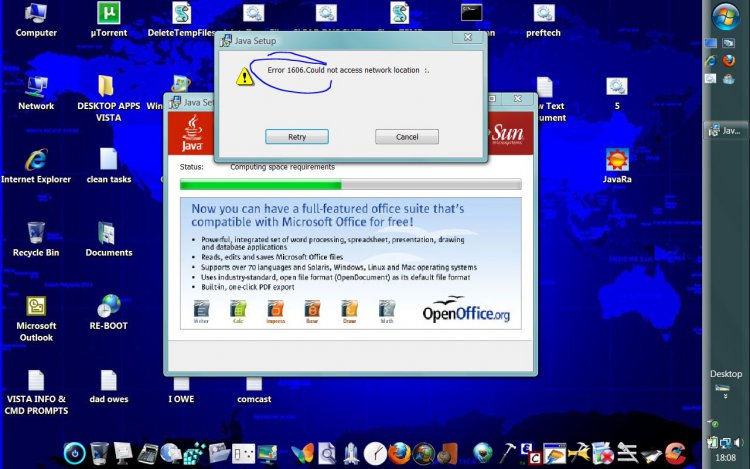The width and height of the screenshot is (750, 469).
Task: Select the DESKTOP APPS VISTA folder
Action: (109, 99)
